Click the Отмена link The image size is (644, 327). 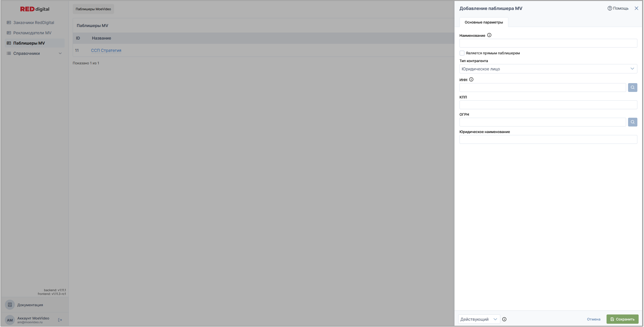pos(593,319)
